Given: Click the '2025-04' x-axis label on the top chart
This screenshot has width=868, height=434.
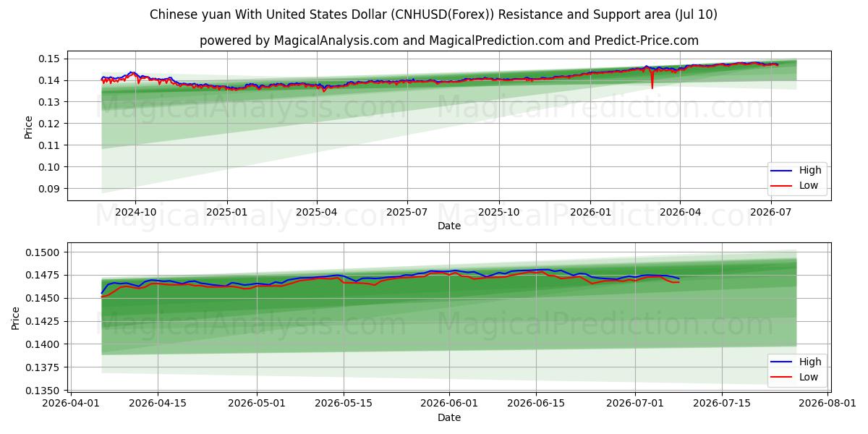Looking at the screenshot, I should pos(317,212).
